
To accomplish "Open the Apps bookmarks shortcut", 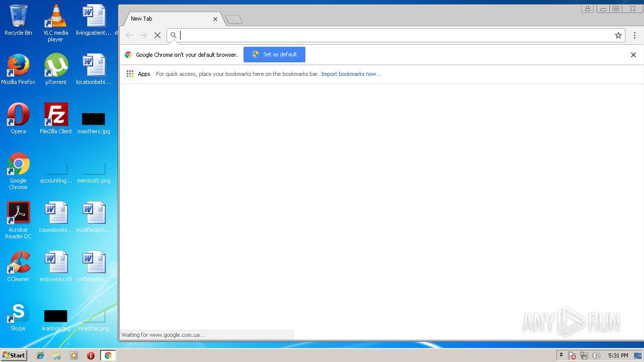I will click(138, 74).
